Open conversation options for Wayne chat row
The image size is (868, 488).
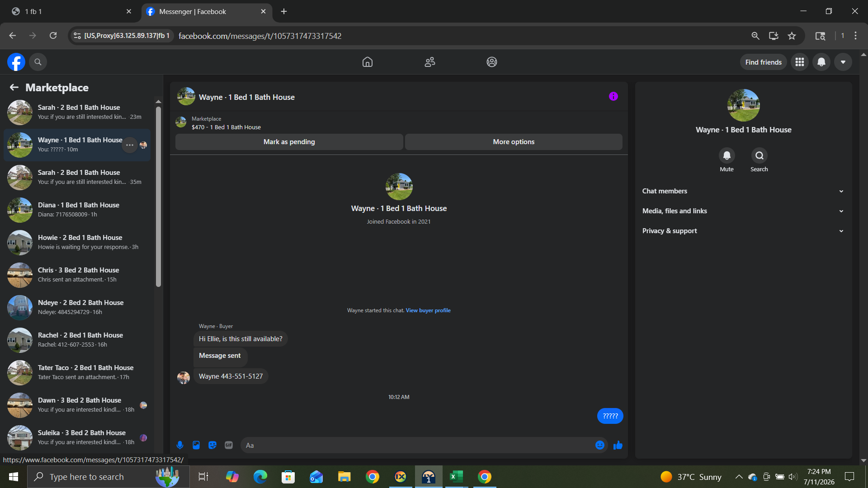130,145
